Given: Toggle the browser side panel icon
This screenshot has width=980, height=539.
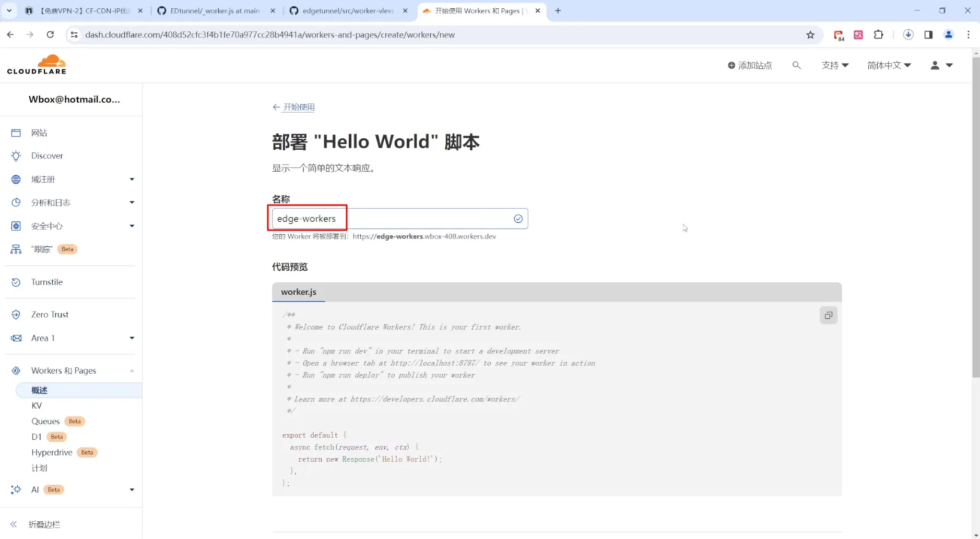Looking at the screenshot, I should [928, 35].
